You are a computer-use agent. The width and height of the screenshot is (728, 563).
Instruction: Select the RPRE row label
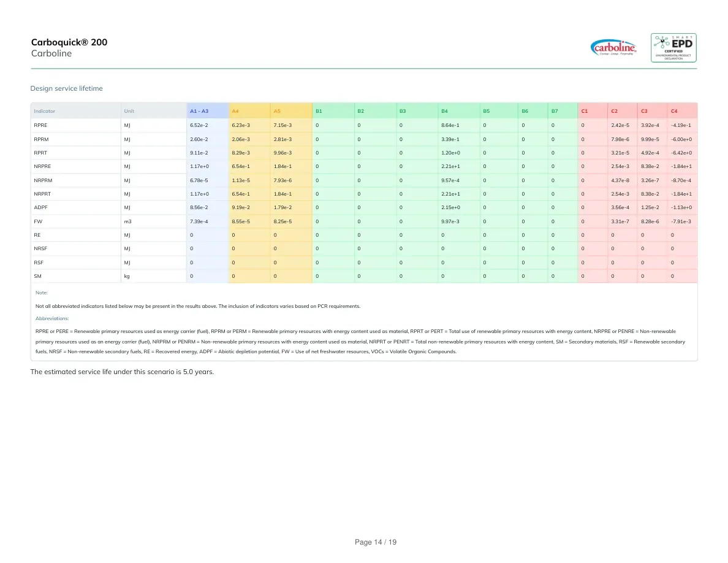(x=40, y=126)
